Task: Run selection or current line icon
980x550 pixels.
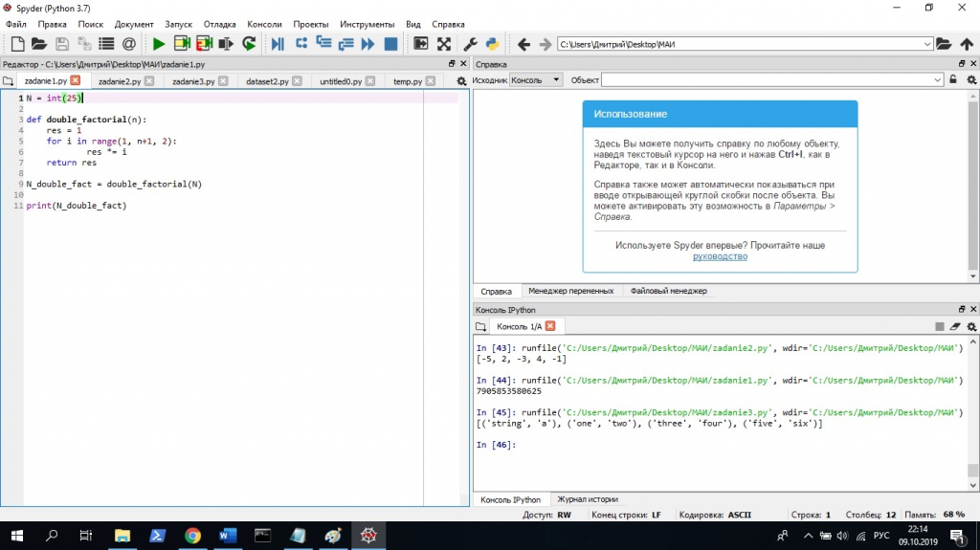Action: tap(226, 44)
